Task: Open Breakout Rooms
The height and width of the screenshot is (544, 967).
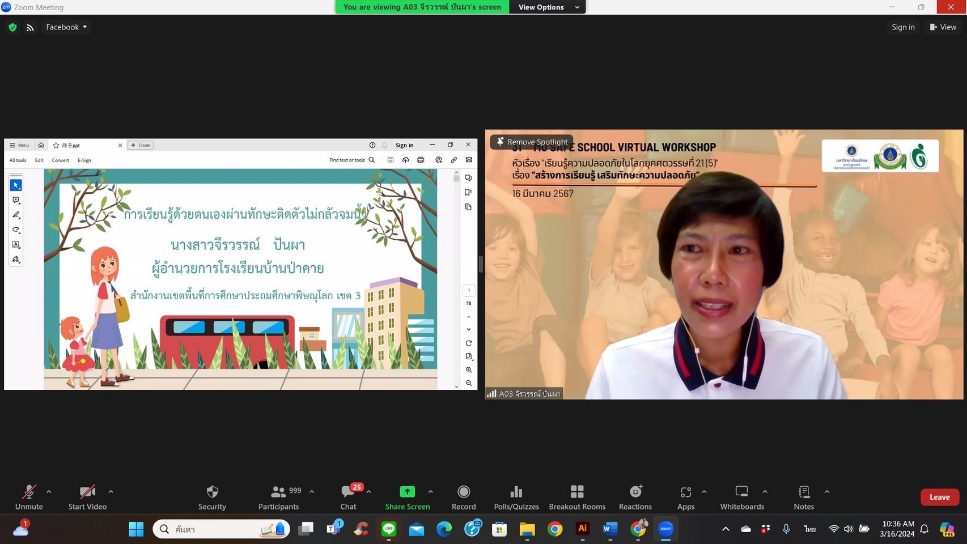Action: pos(577,497)
